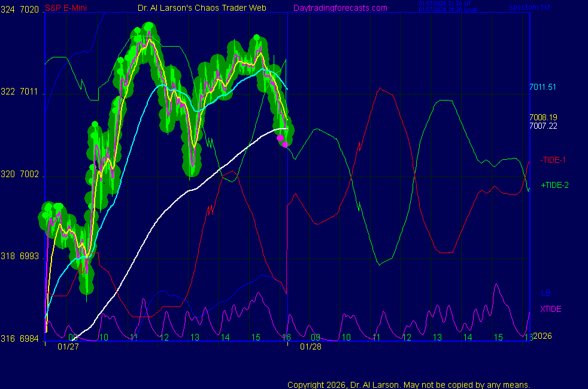
Task: Click the LB legend label
Action: coord(545,293)
